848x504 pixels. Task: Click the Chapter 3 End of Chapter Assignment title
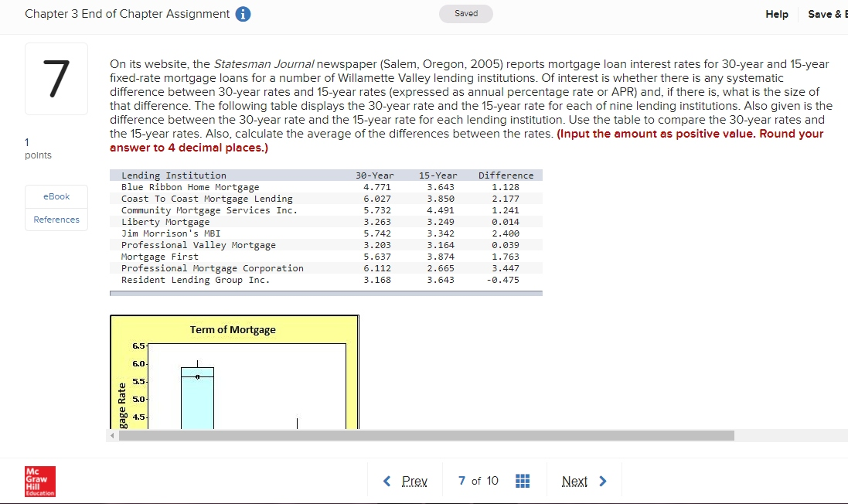pyautogui.click(x=127, y=14)
